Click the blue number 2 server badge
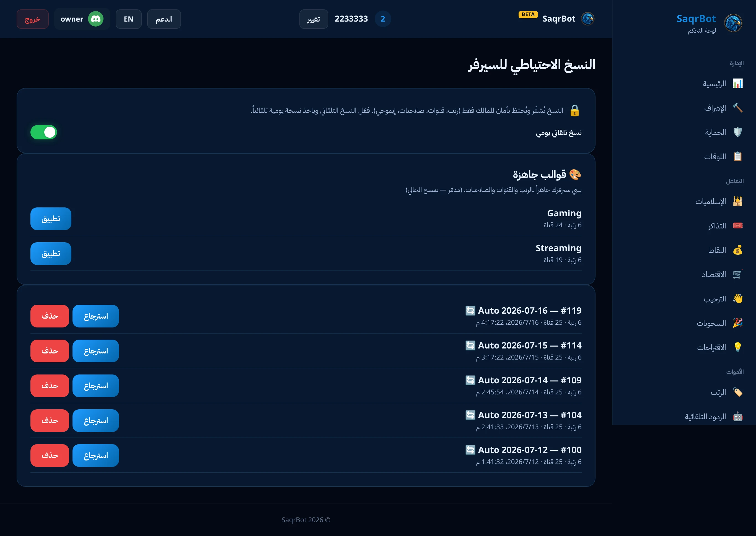The height and width of the screenshot is (536, 756). [x=383, y=19]
